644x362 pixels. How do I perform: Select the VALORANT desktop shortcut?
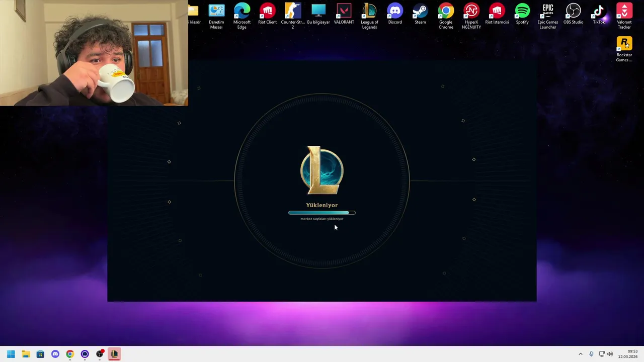[x=344, y=14]
